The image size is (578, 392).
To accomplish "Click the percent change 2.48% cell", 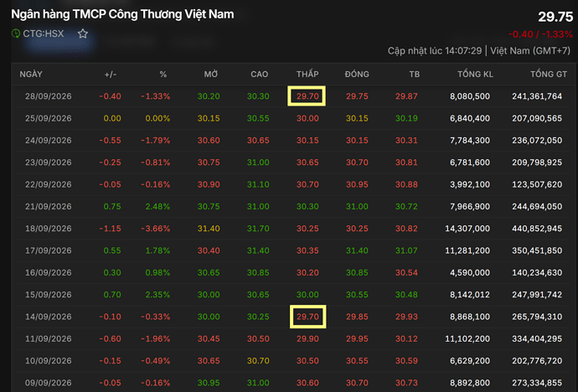I will click(x=157, y=207).
